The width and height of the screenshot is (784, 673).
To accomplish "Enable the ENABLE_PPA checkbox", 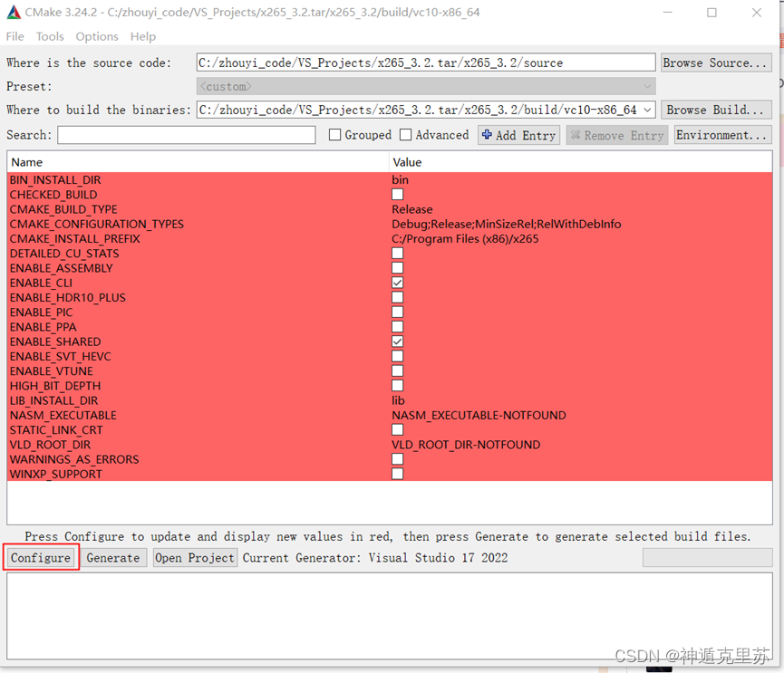I will pos(398,327).
